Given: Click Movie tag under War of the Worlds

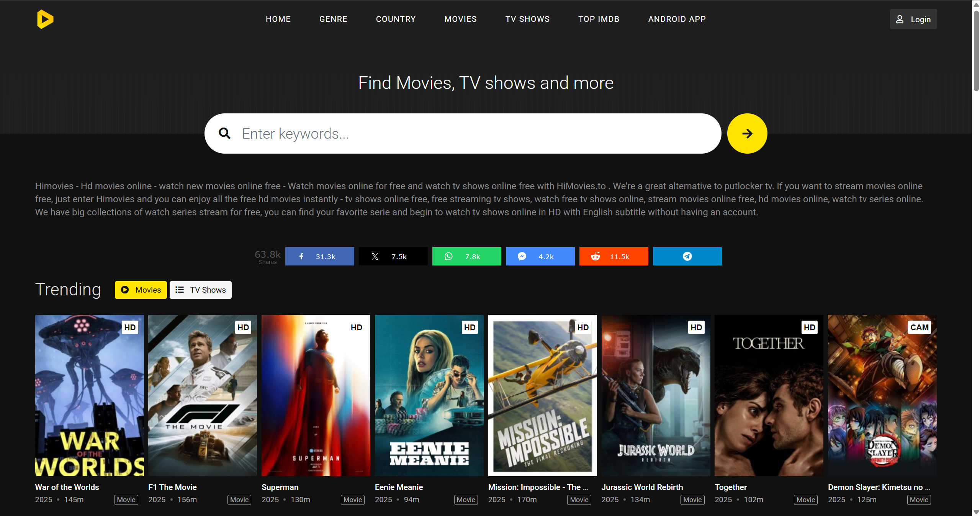Looking at the screenshot, I should click(x=126, y=500).
